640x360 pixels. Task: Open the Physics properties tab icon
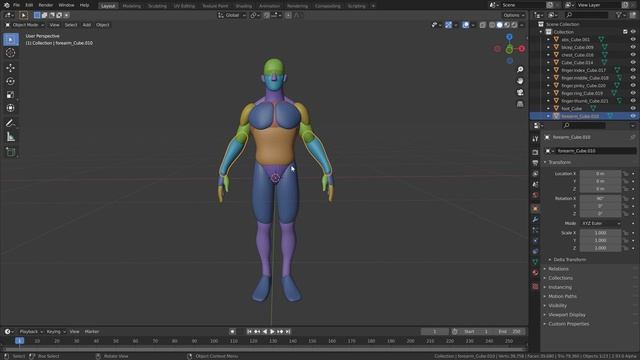[535, 241]
